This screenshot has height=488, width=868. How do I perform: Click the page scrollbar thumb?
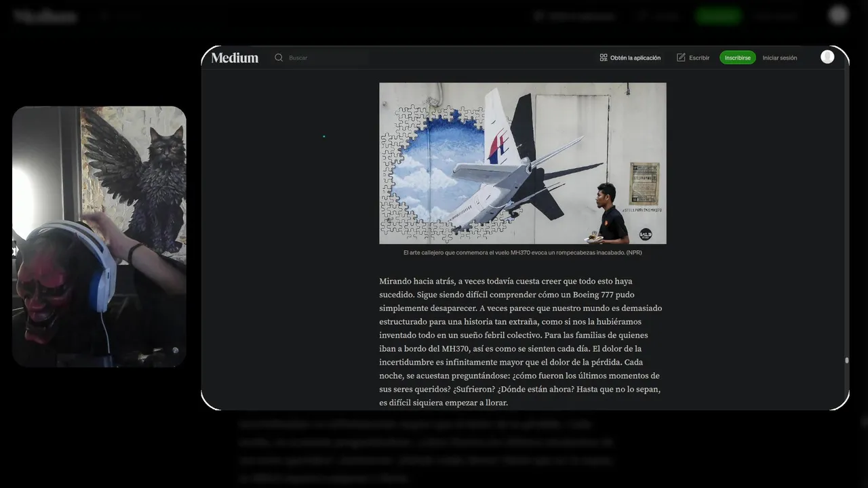[846, 361]
